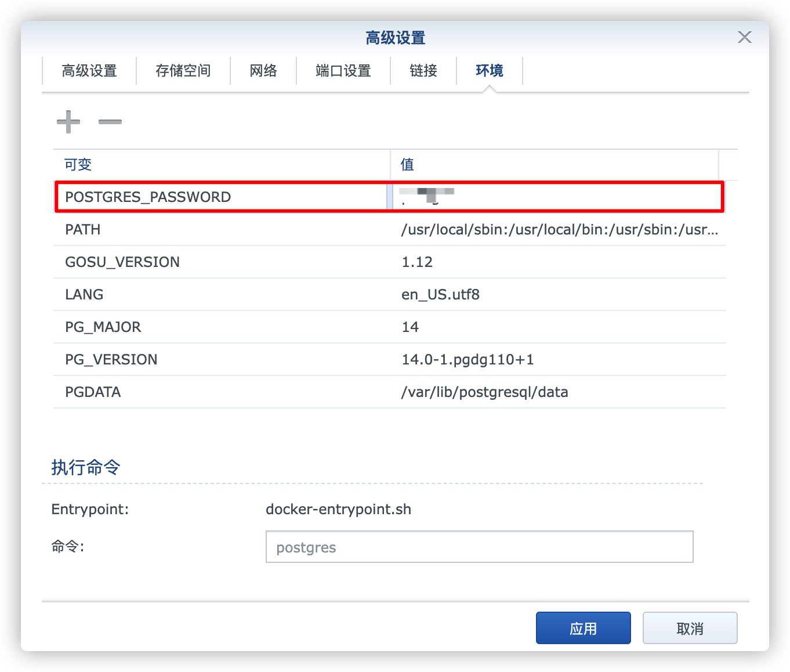Select the PGDATA variable row
This screenshot has width=790, height=672.
coord(390,392)
